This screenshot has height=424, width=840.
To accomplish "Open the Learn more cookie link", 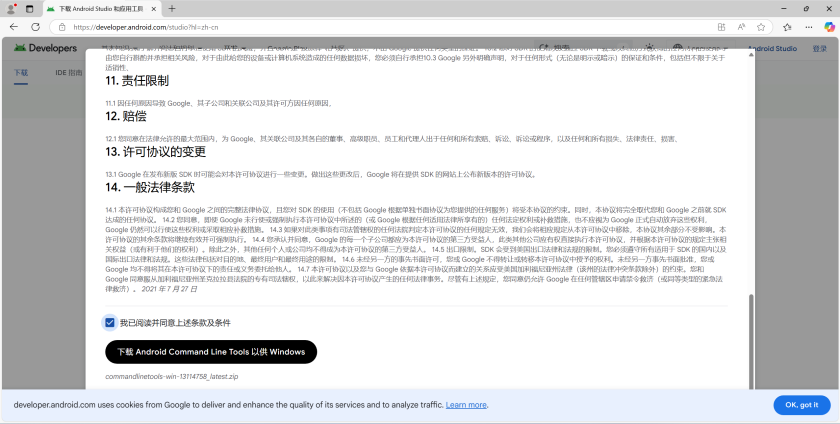I will click(466, 405).
